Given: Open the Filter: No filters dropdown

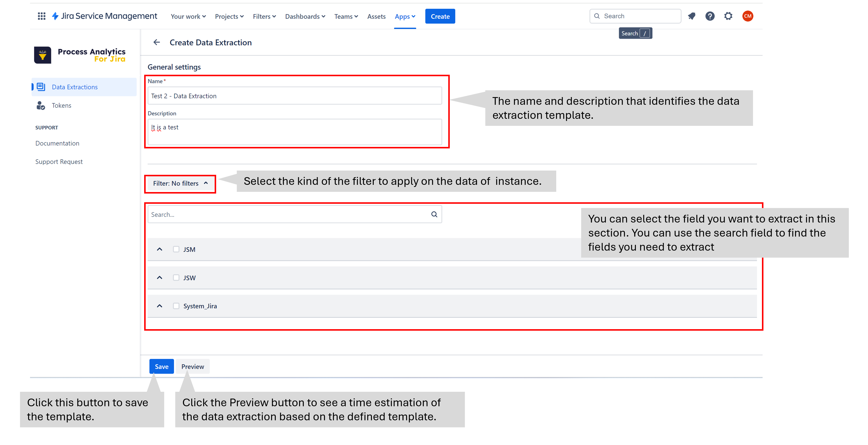Looking at the screenshot, I should (180, 184).
